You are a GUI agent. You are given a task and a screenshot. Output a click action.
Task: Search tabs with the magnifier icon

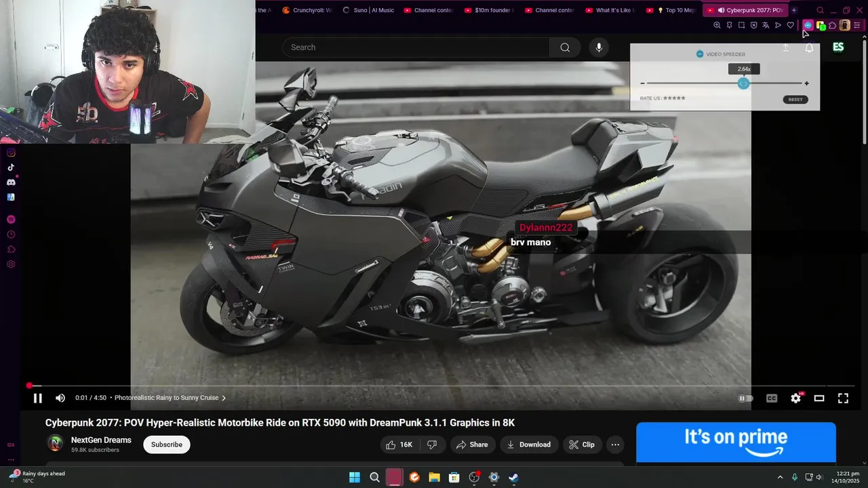coord(820,10)
